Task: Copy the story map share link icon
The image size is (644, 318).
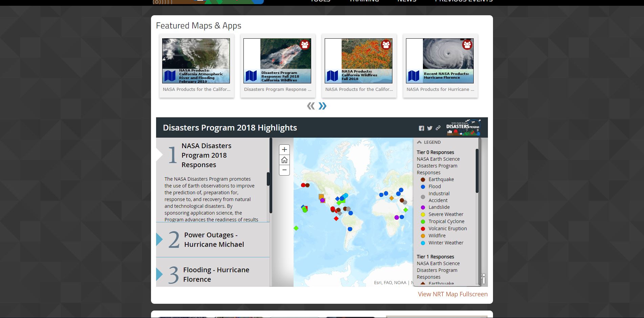Action: [x=438, y=128]
